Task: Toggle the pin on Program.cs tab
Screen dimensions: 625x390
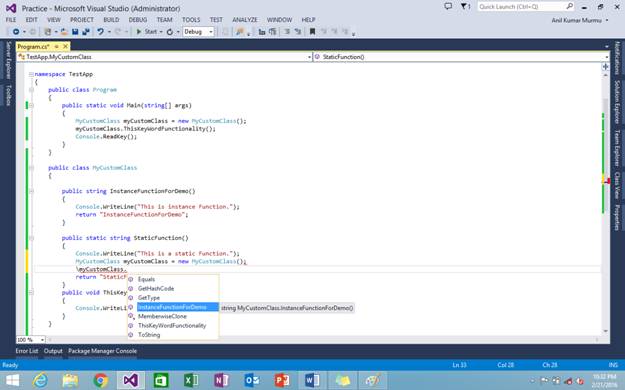Action: click(57, 47)
